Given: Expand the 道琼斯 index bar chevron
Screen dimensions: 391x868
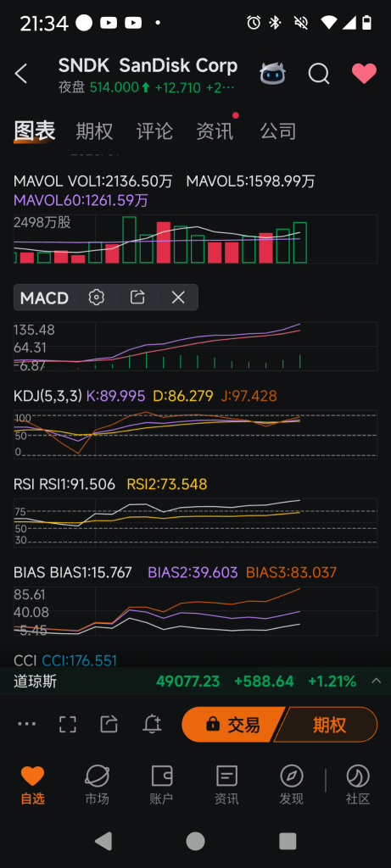Looking at the screenshot, I should tap(376, 681).
